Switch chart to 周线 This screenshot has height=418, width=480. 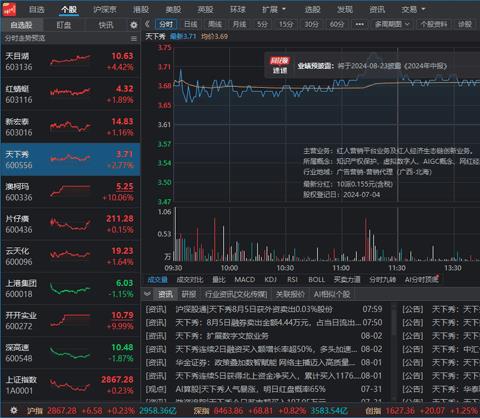coord(215,25)
